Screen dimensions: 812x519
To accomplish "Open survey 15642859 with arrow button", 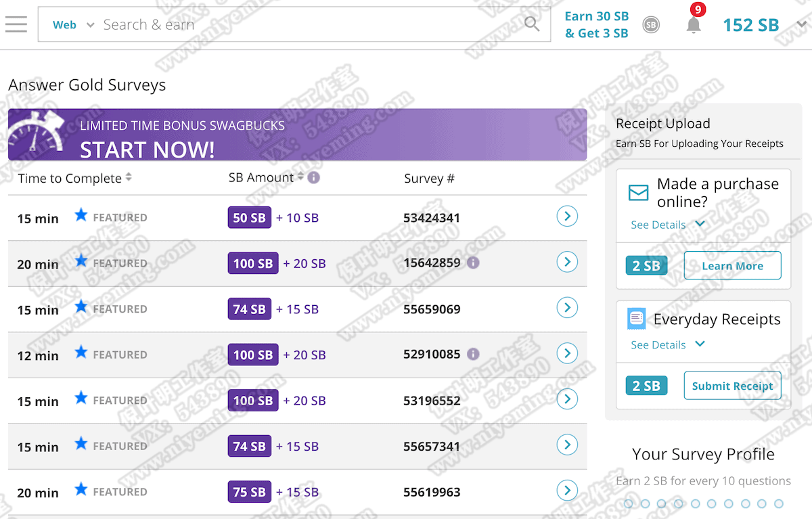I will 567,262.
